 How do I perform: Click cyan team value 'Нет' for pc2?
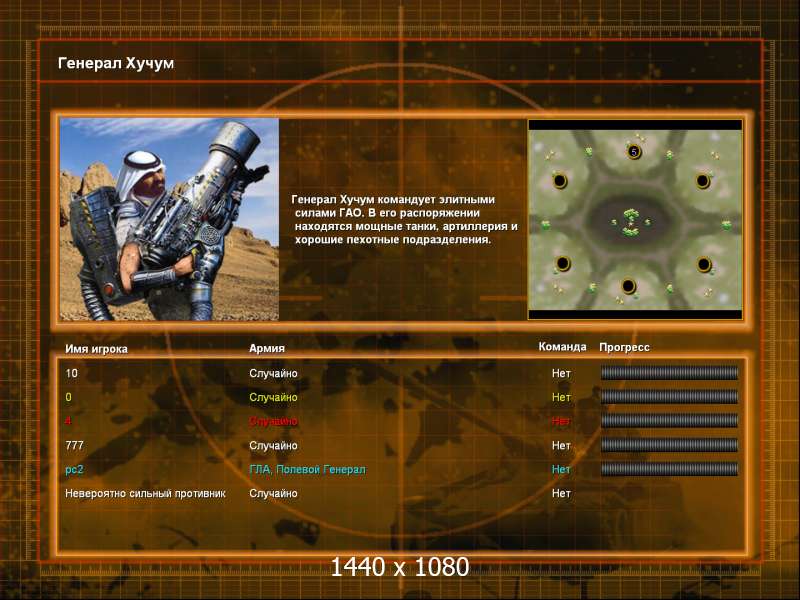[x=561, y=469]
